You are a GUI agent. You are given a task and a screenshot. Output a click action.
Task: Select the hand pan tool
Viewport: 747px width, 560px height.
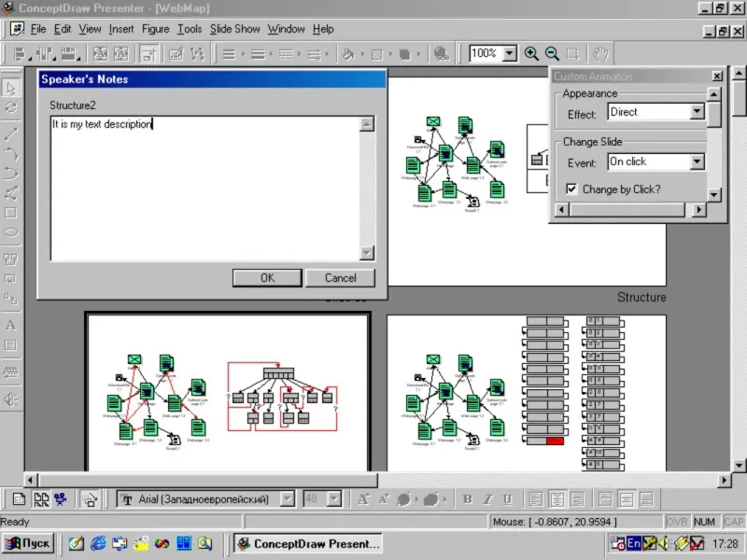point(600,53)
